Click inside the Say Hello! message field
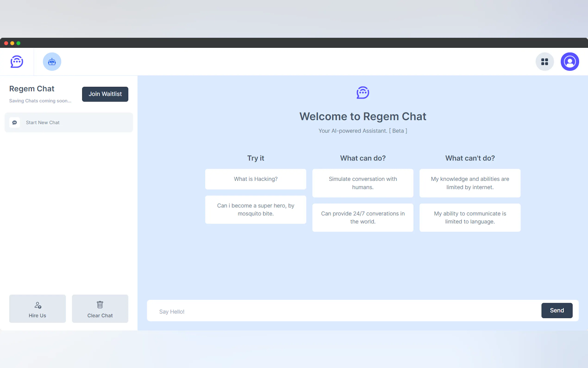Viewport: 588px width, 368px height. 340,311
